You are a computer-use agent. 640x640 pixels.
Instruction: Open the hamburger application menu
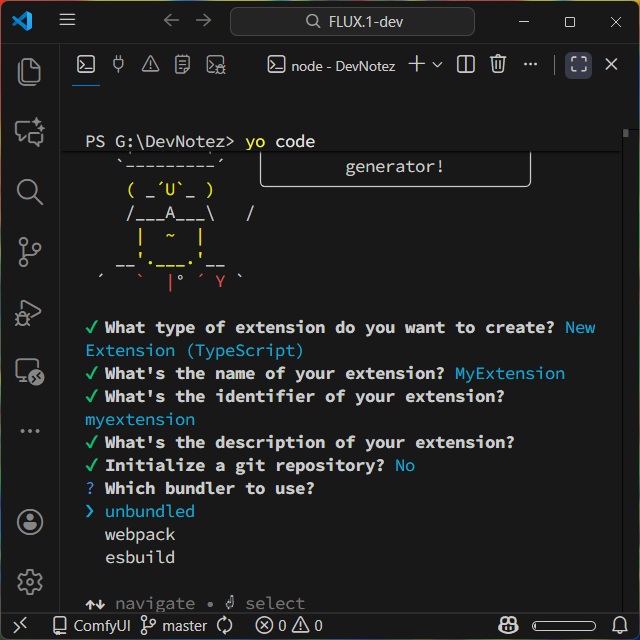(67, 20)
